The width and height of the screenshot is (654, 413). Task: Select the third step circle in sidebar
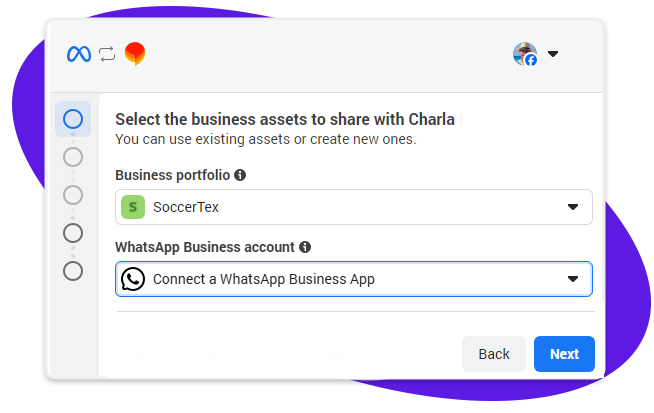coord(73,194)
